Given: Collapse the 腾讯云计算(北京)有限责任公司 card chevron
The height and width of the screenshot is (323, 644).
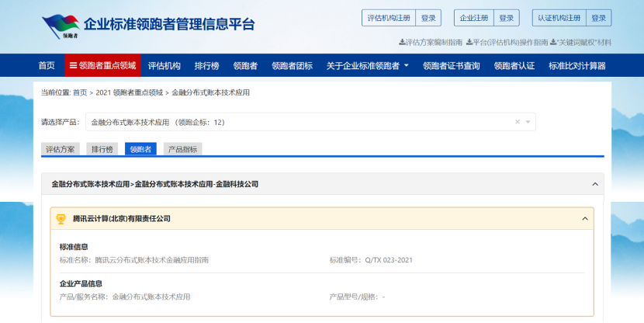Looking at the screenshot, I should click(x=585, y=219).
